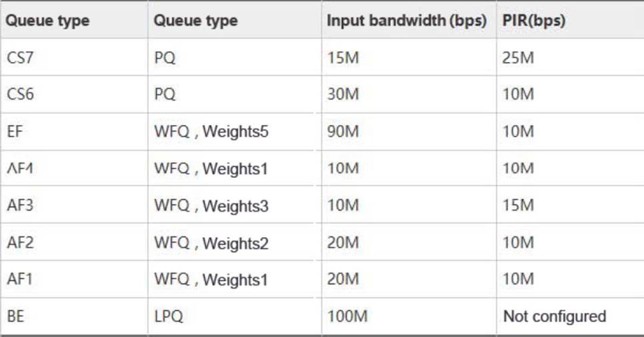Click the EF queue cell
This screenshot has width=644, height=337.
pos(15,132)
